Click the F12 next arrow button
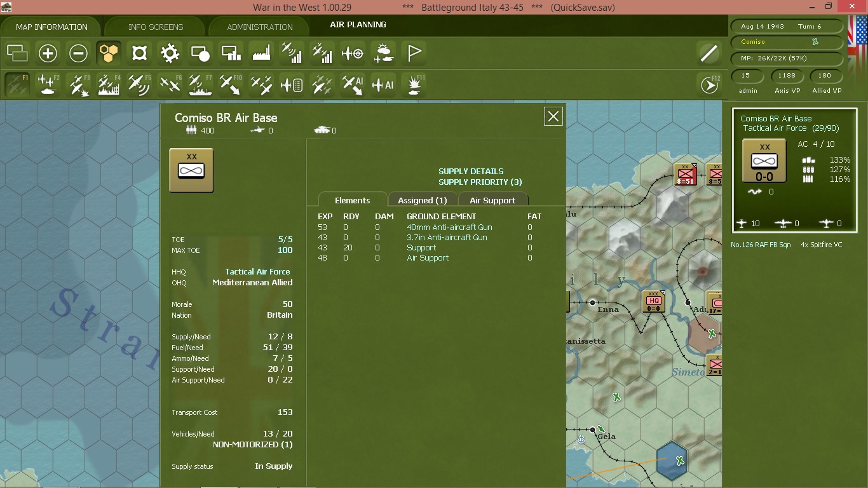The width and height of the screenshot is (868, 488). tap(709, 85)
